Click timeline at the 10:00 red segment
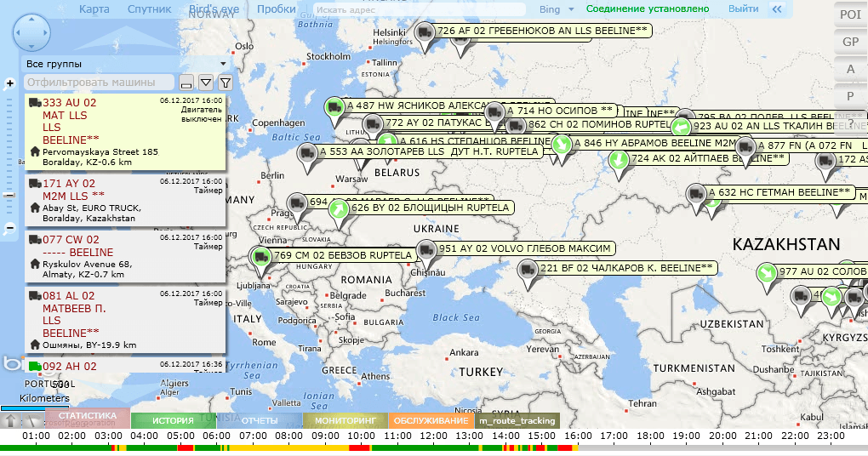Viewport: 868px width, 456px height. (360, 447)
